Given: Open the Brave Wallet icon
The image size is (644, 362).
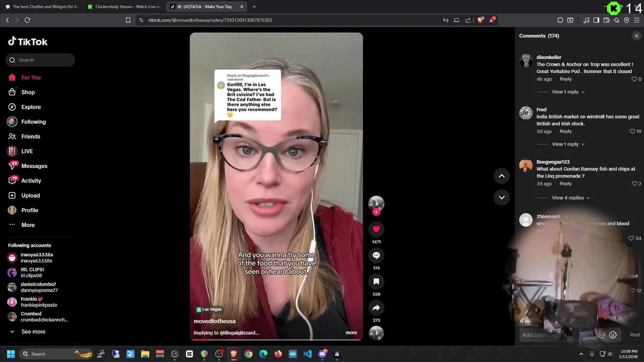Looking at the screenshot, I should [606, 20].
